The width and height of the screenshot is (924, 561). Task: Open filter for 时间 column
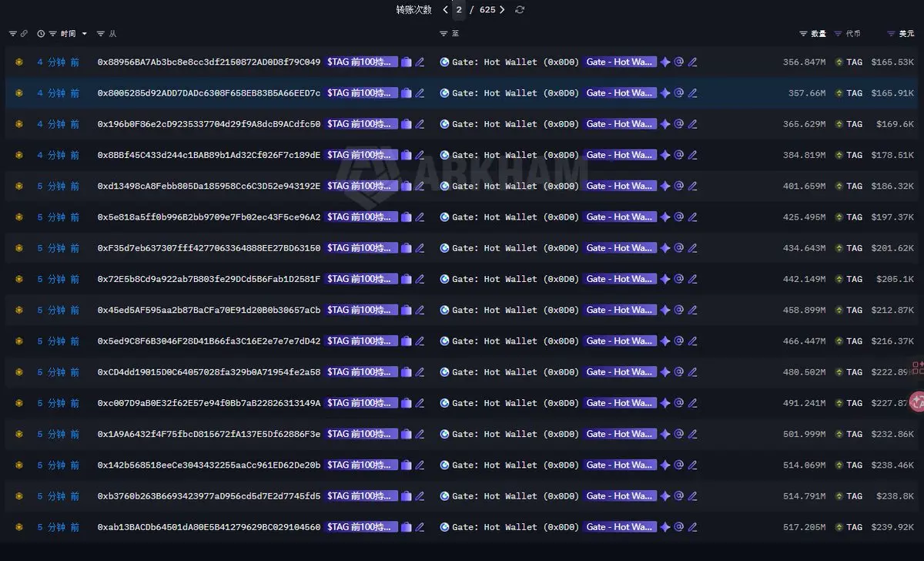pyautogui.click(x=53, y=34)
